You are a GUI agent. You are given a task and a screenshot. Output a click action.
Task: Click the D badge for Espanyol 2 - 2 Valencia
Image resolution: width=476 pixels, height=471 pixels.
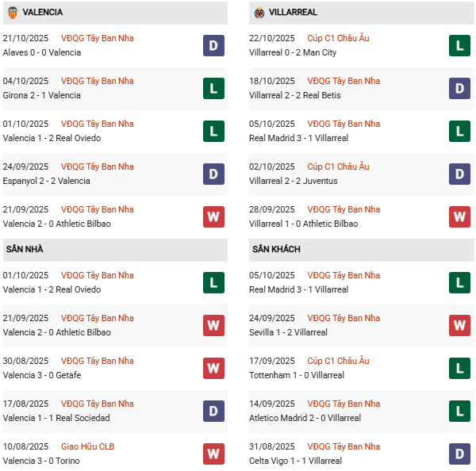point(214,174)
